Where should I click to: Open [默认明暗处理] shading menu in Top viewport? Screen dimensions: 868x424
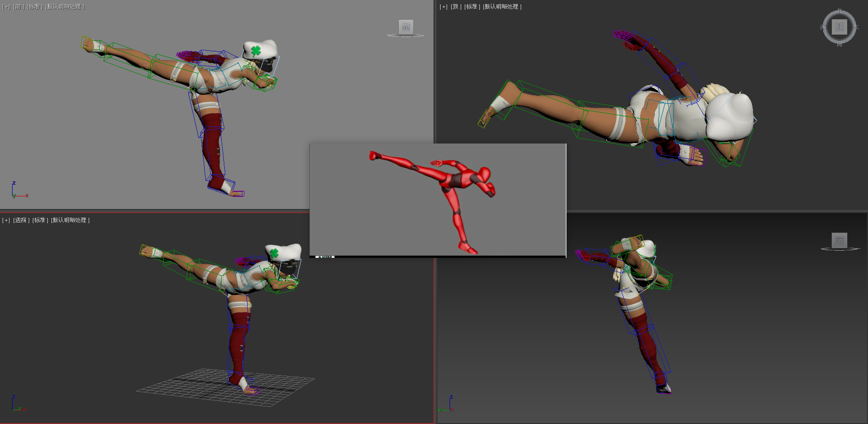(503, 7)
